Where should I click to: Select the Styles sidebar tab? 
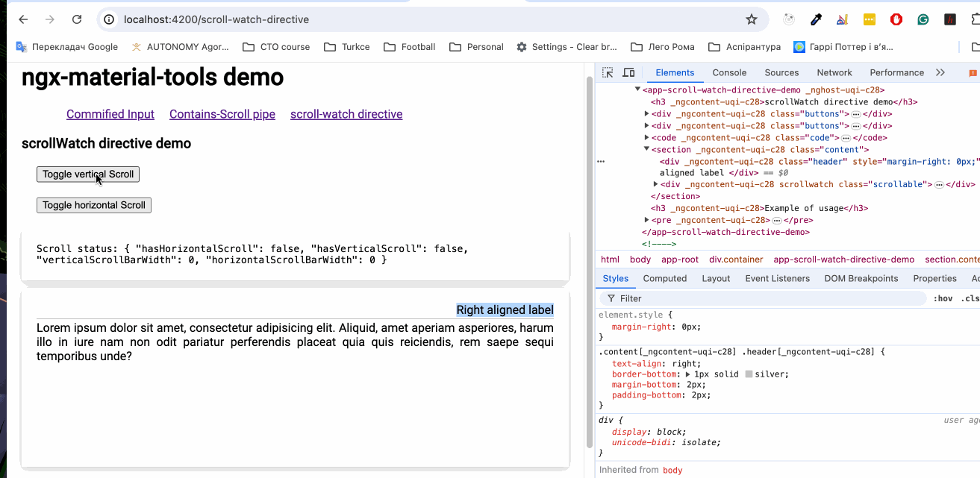(x=616, y=278)
